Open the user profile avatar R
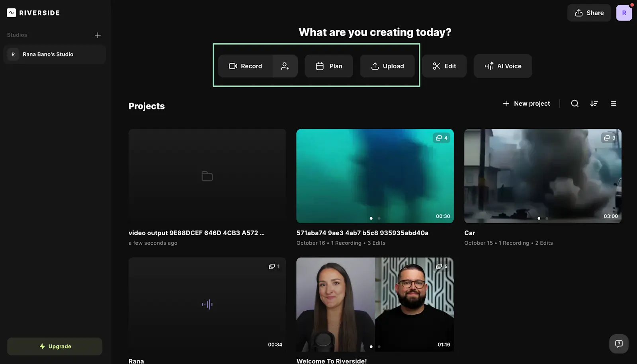This screenshot has width=637, height=364. [624, 13]
